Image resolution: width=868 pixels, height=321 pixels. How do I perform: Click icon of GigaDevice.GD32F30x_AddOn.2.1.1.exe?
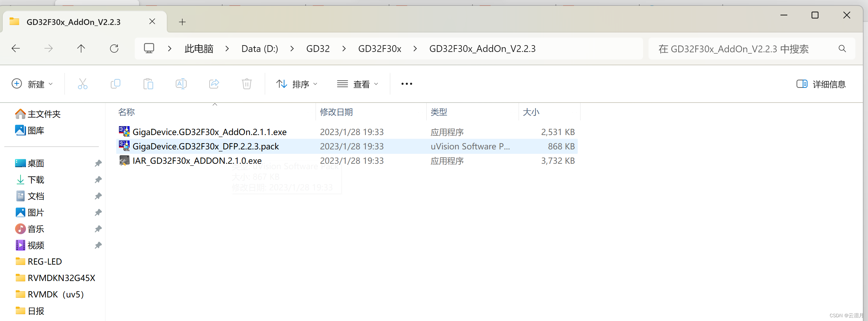coord(124,132)
